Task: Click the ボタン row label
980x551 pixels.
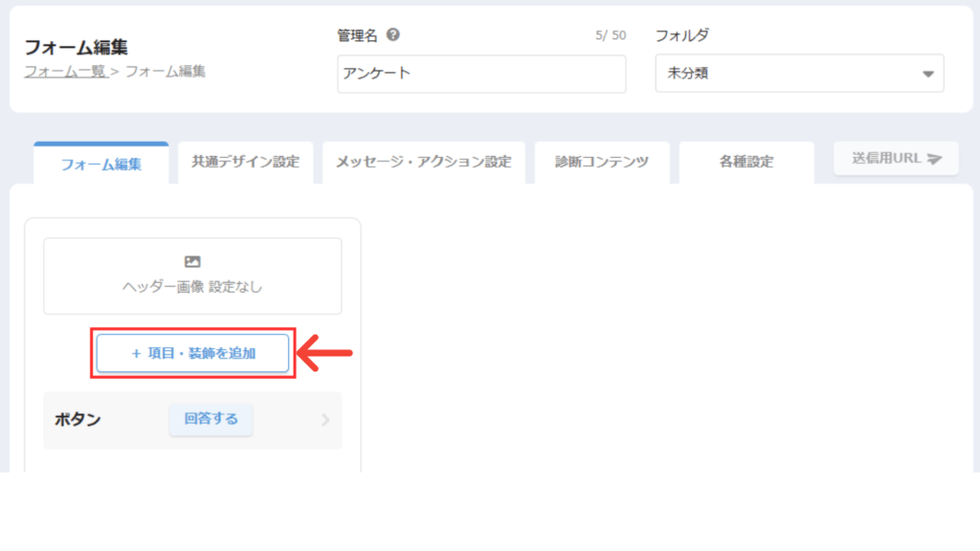Action: coord(77,420)
